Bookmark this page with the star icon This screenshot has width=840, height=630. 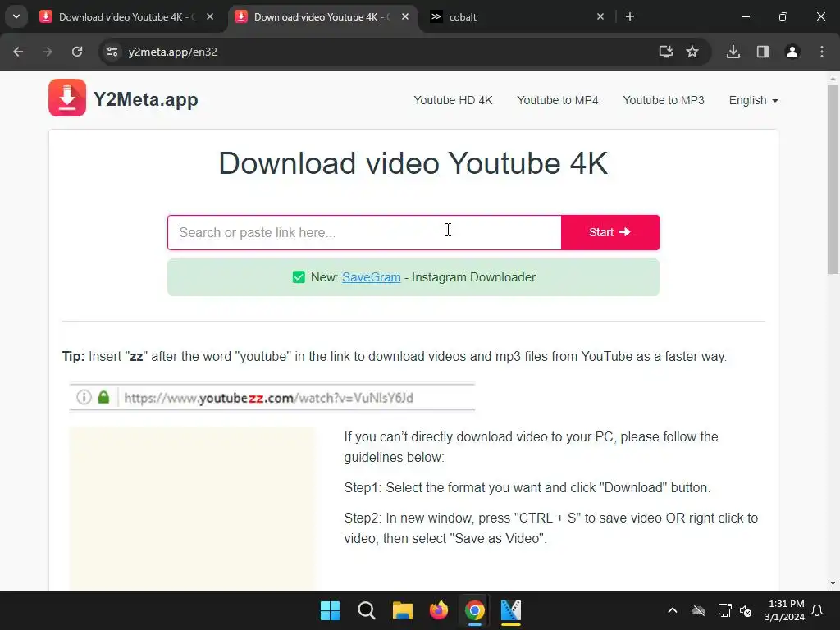(x=692, y=52)
